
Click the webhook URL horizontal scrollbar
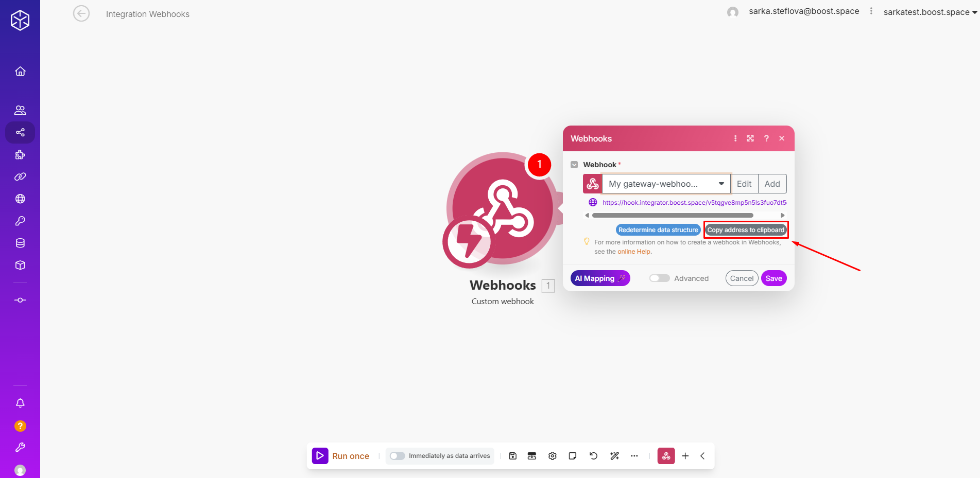click(x=673, y=216)
